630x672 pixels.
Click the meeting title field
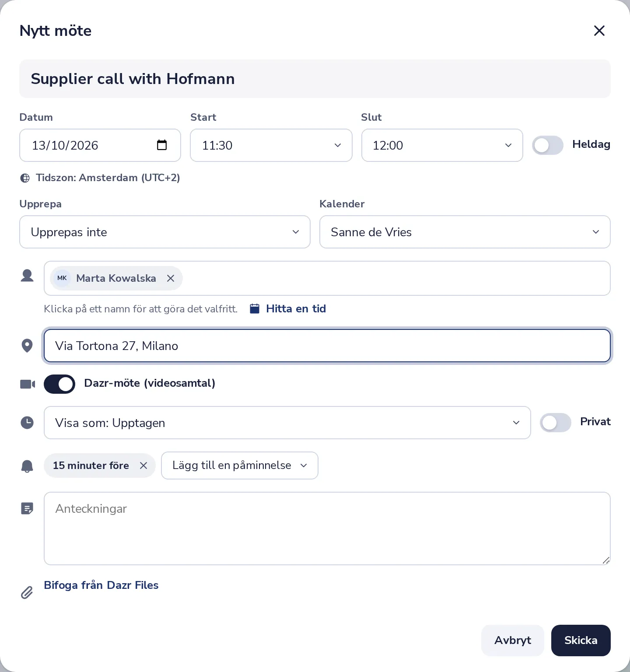[x=315, y=79]
